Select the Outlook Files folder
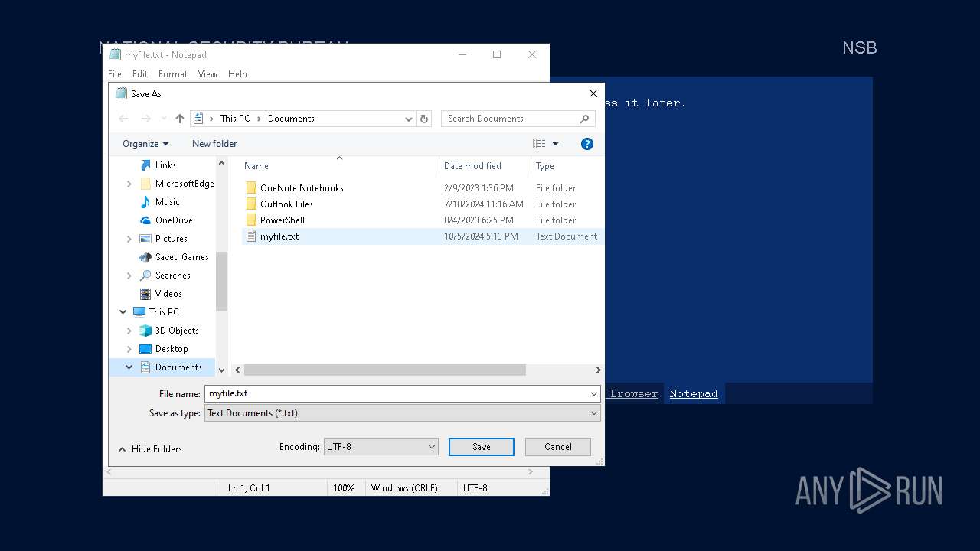This screenshot has width=980, height=551. click(286, 204)
